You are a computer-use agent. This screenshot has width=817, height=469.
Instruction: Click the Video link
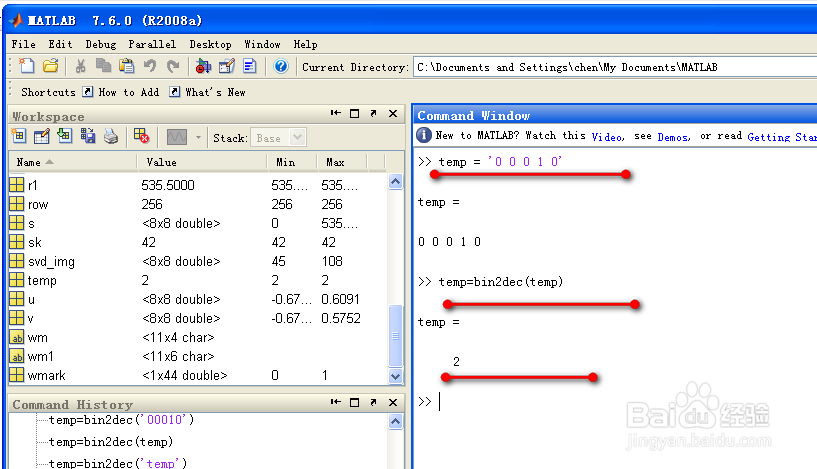click(x=608, y=137)
